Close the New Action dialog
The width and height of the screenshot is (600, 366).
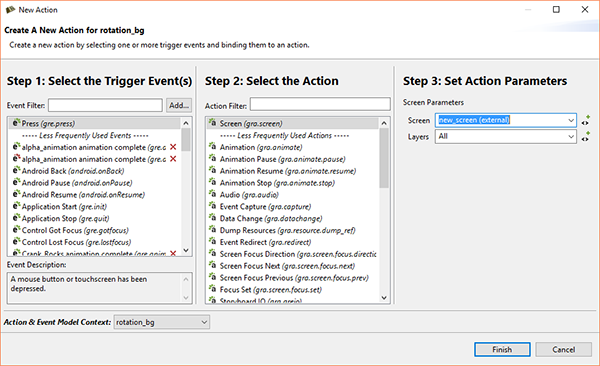point(585,10)
